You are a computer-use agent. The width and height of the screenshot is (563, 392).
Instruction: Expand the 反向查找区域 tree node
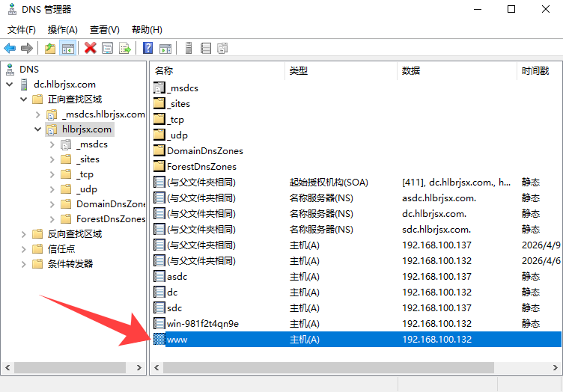pos(25,234)
